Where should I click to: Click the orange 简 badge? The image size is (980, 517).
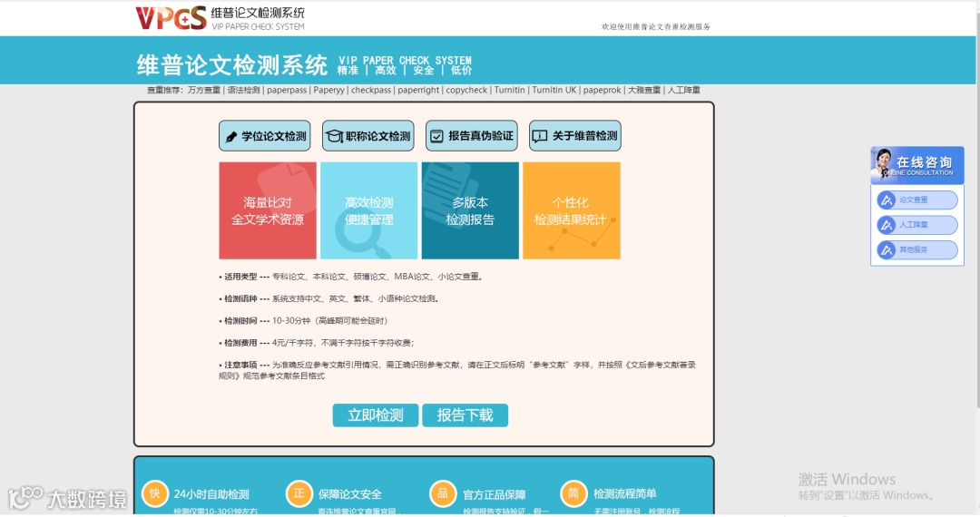573,493
